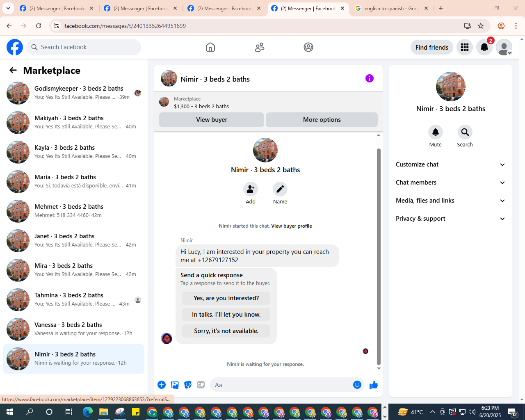The width and height of the screenshot is (525, 420).
Task: Open the Menu grid icon
Action: coord(465,47)
